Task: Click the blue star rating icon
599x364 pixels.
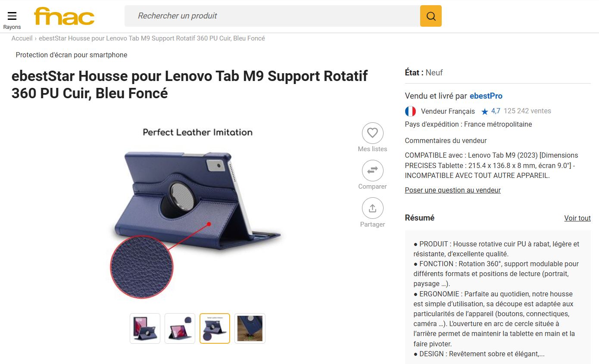Action: point(485,112)
